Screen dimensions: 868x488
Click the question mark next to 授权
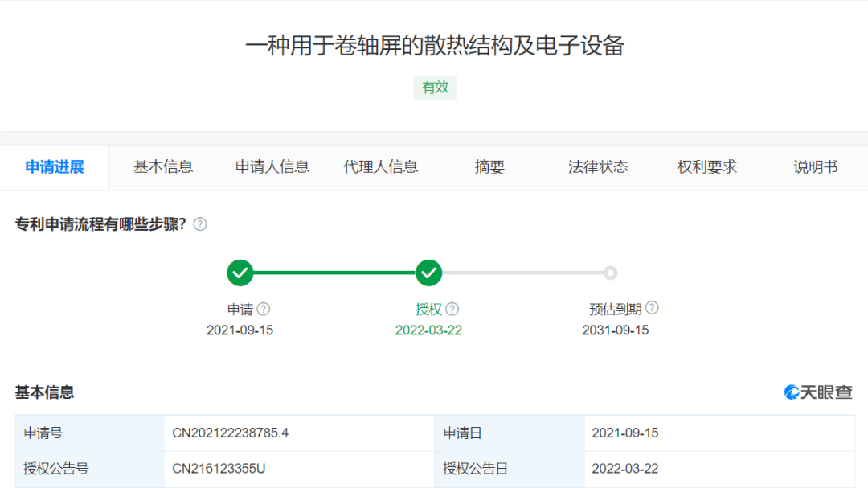pyautogui.click(x=452, y=309)
